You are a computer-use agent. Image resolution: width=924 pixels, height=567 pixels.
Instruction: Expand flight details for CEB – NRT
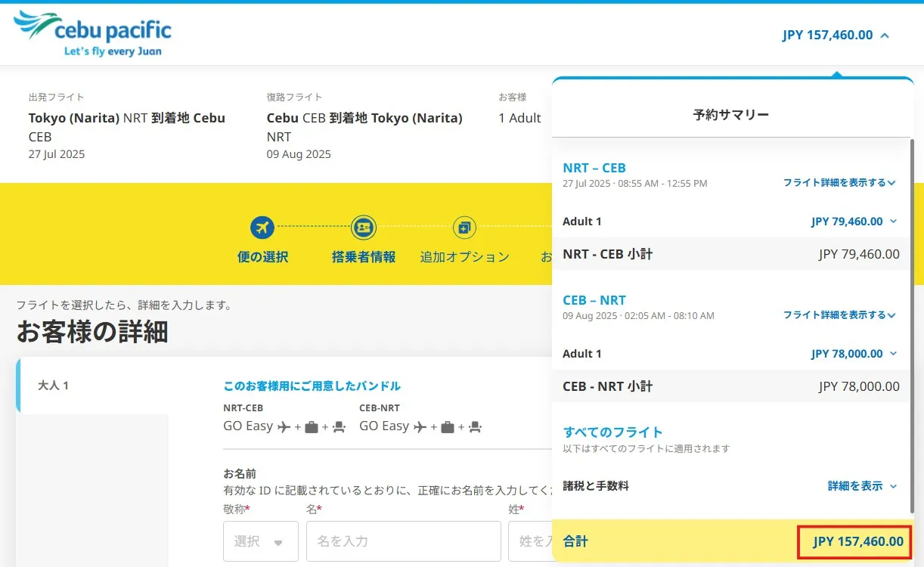point(839,315)
